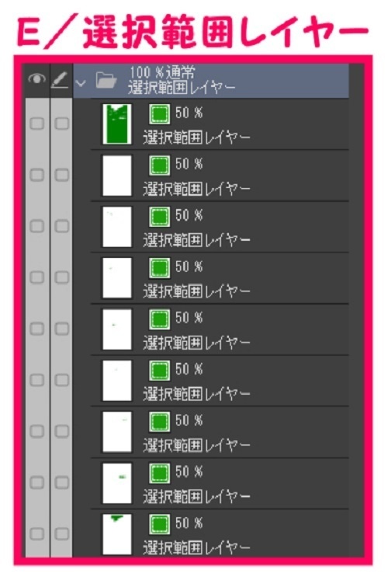Viewport: 388px width, 588px height.
Task: Select the sixth 選択範囲レイヤー layer name
Action: [196, 394]
